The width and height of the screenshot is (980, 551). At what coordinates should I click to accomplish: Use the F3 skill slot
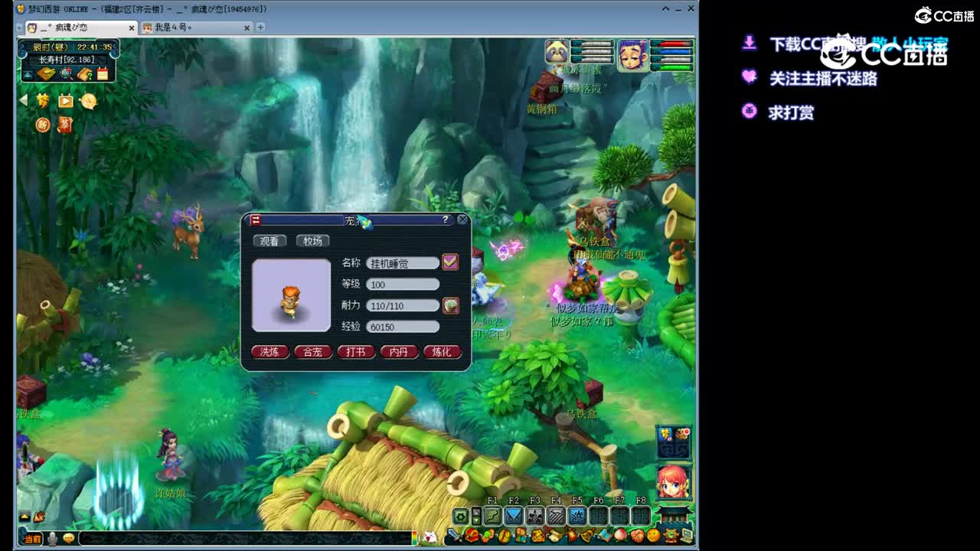pyautogui.click(x=535, y=517)
